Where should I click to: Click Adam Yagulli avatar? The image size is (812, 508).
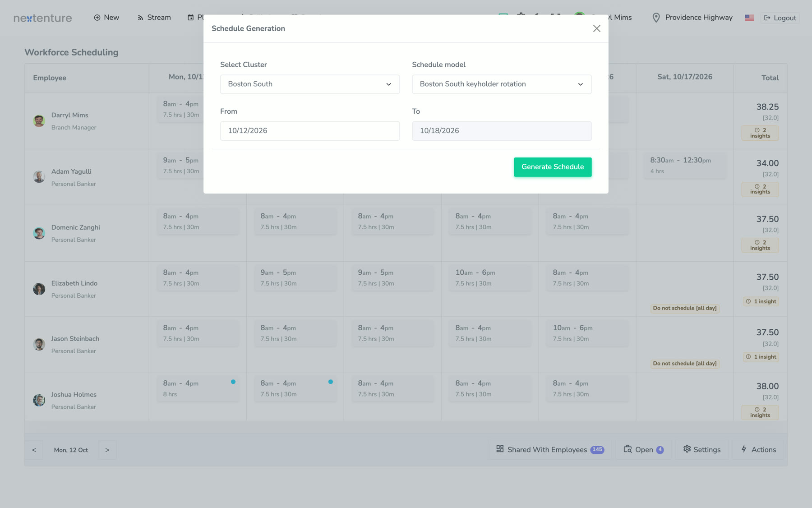[x=39, y=177]
